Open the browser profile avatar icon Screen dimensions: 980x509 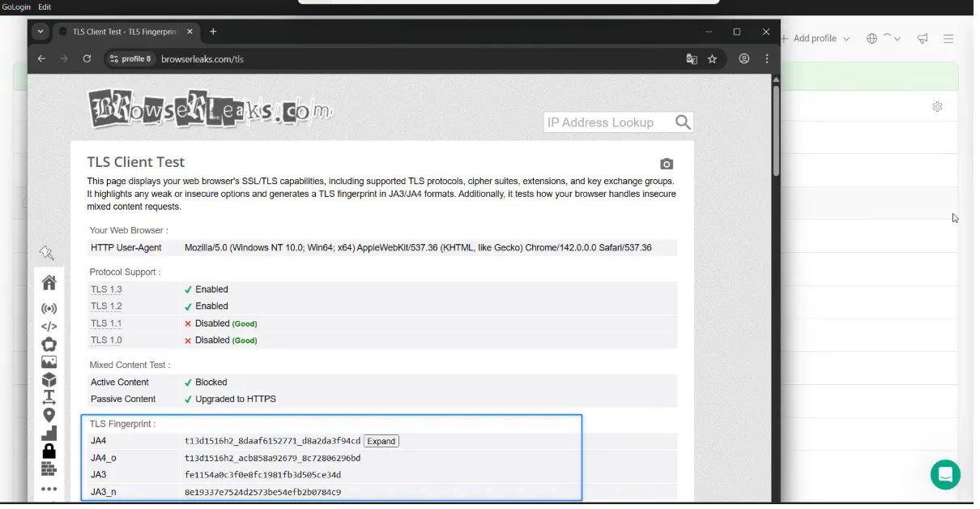click(x=744, y=59)
